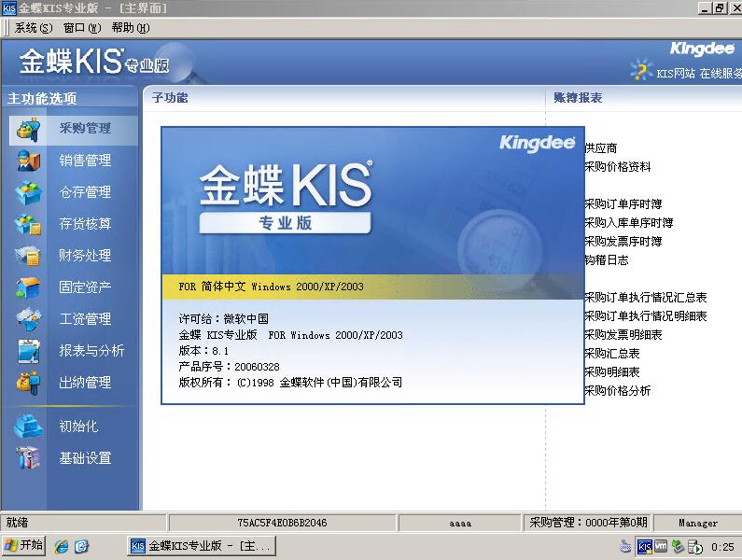742x560 pixels.
Task: Click the splash screen to dismiss it
Action: coord(373,265)
